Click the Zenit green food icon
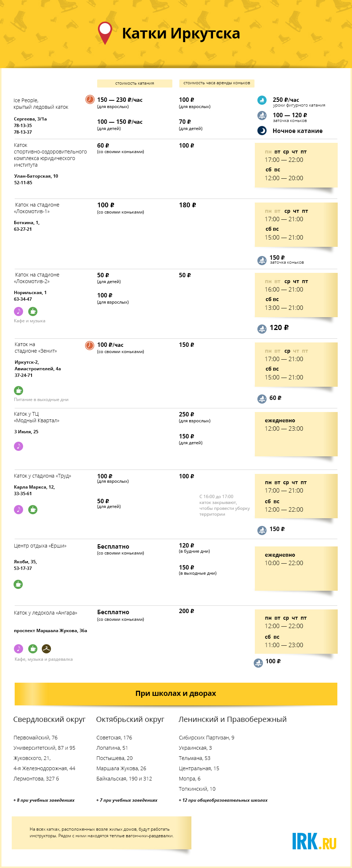 18,390
